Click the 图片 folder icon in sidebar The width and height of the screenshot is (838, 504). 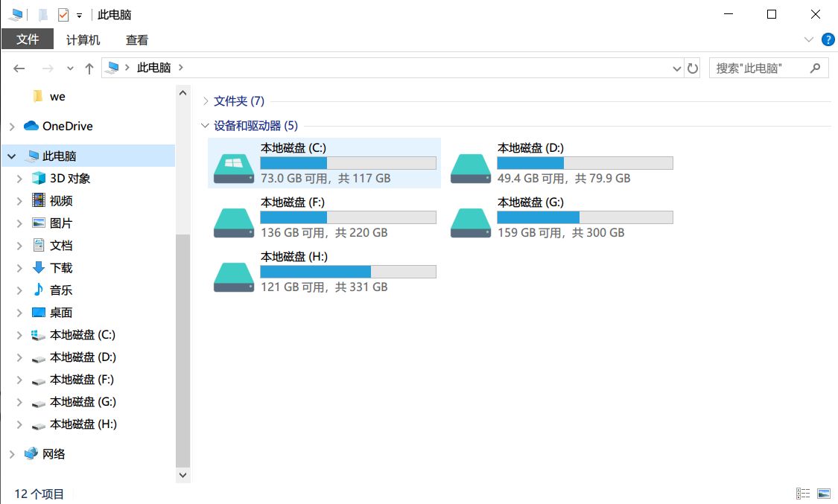point(39,223)
